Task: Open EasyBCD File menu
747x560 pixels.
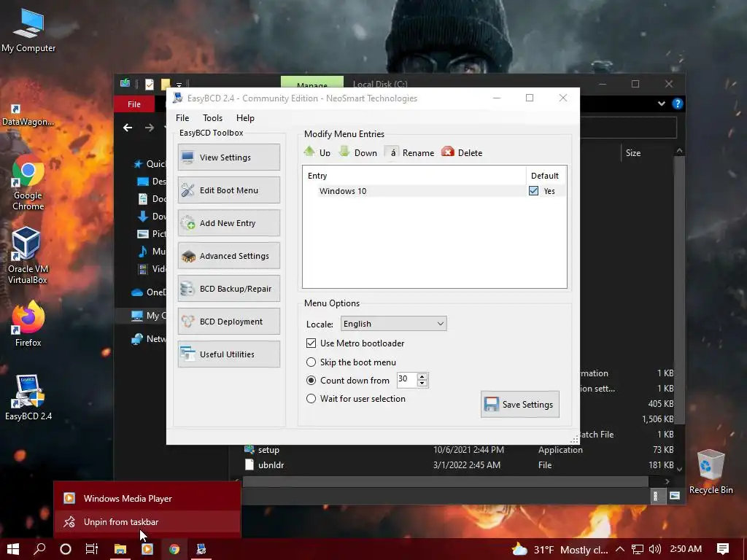Action: [x=182, y=117]
